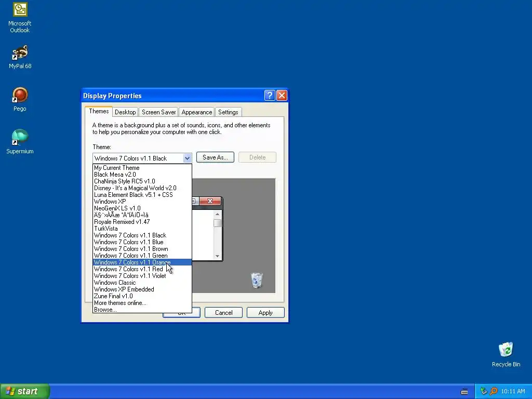
Task: Choose the TurkVista theme
Action: pyautogui.click(x=142, y=229)
